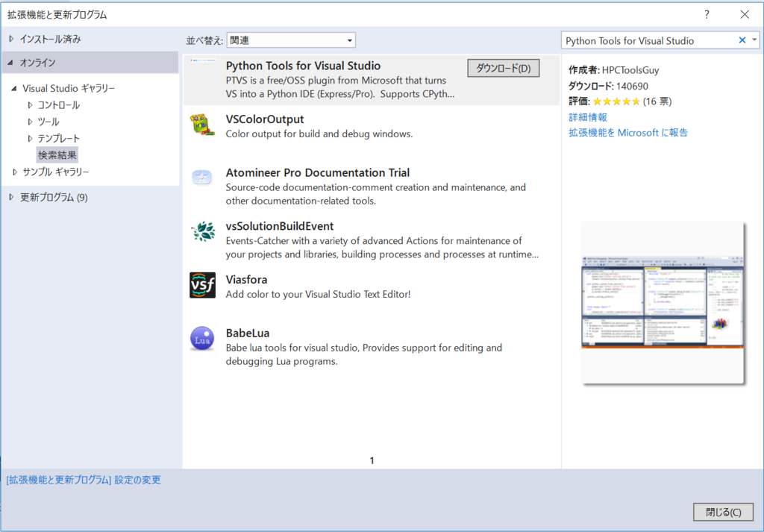Select the BabeLua result title
This screenshot has height=532, width=764.
point(248,334)
